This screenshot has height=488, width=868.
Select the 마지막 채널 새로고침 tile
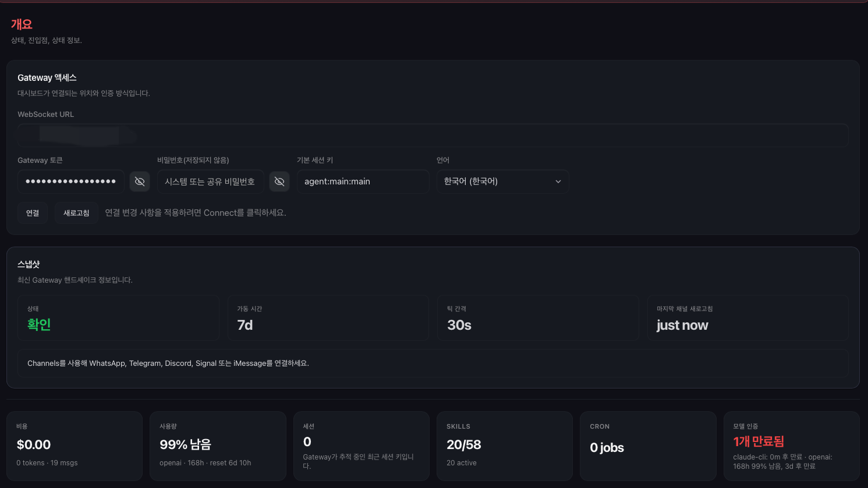748,318
